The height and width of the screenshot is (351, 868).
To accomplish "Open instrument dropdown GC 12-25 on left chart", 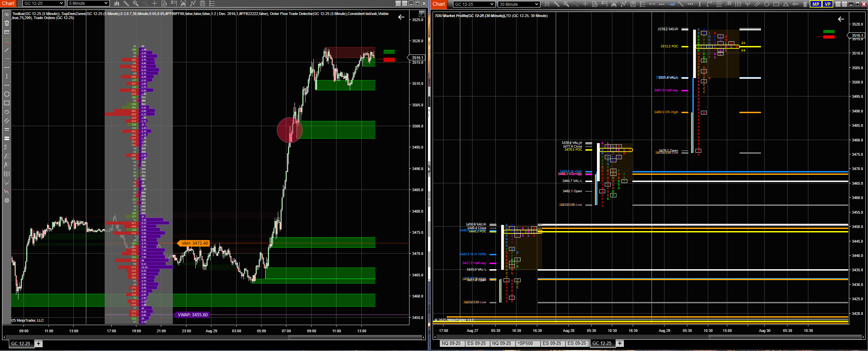I will (44, 3).
